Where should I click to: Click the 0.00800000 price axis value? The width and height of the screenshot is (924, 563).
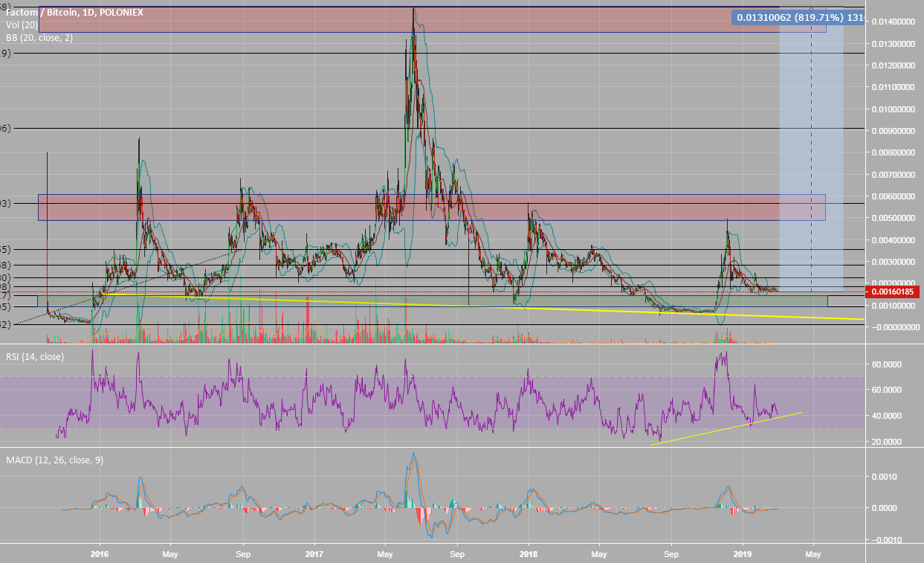click(x=892, y=152)
